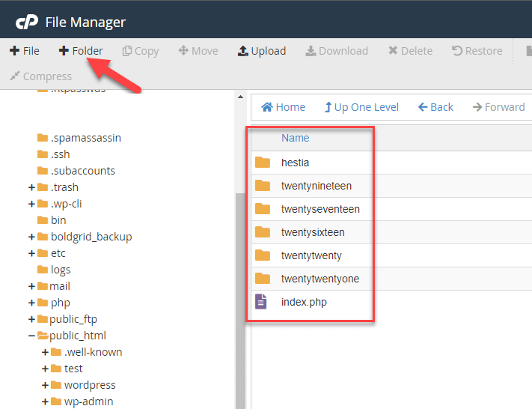532x409 pixels.
Task: Click the Move toolbar button
Action: click(198, 51)
